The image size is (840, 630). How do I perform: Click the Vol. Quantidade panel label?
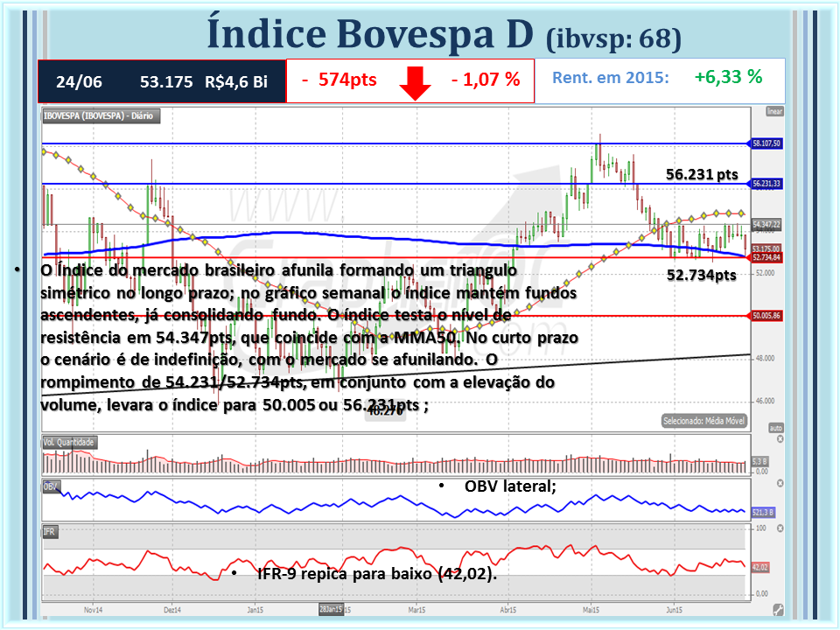(69, 443)
